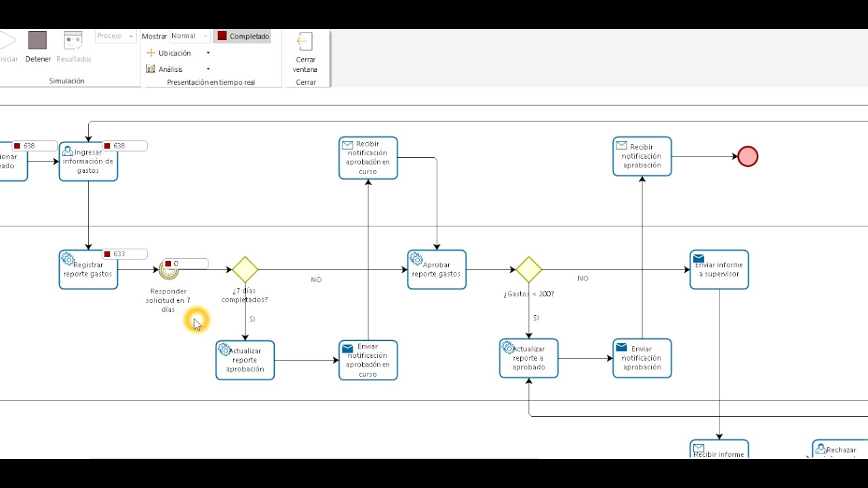Click the 0 counter above the timer event
Screen dimensions: 868x488
[186, 264]
